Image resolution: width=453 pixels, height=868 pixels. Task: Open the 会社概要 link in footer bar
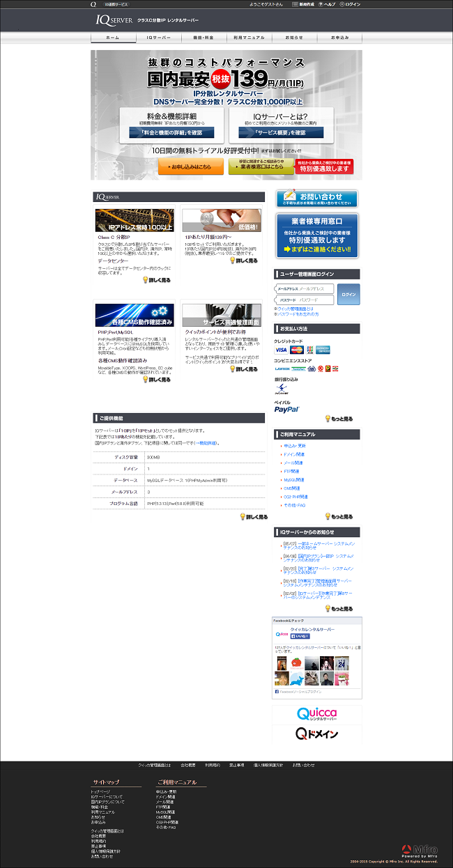(189, 765)
